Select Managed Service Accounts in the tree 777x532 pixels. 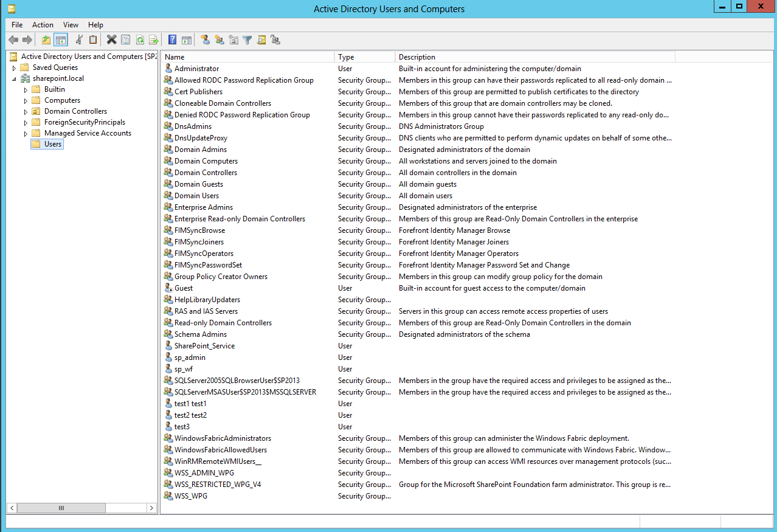click(x=88, y=133)
